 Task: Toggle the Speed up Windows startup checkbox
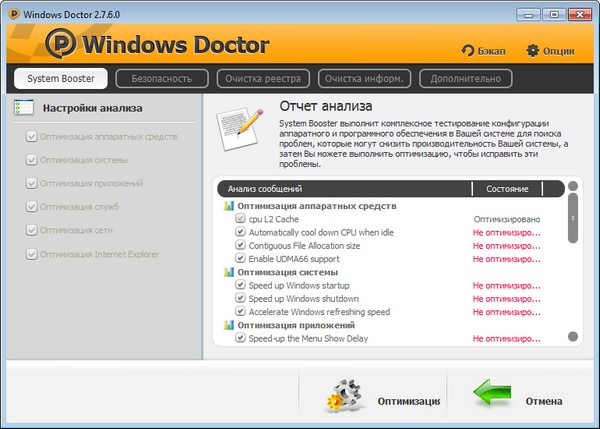pos(240,285)
